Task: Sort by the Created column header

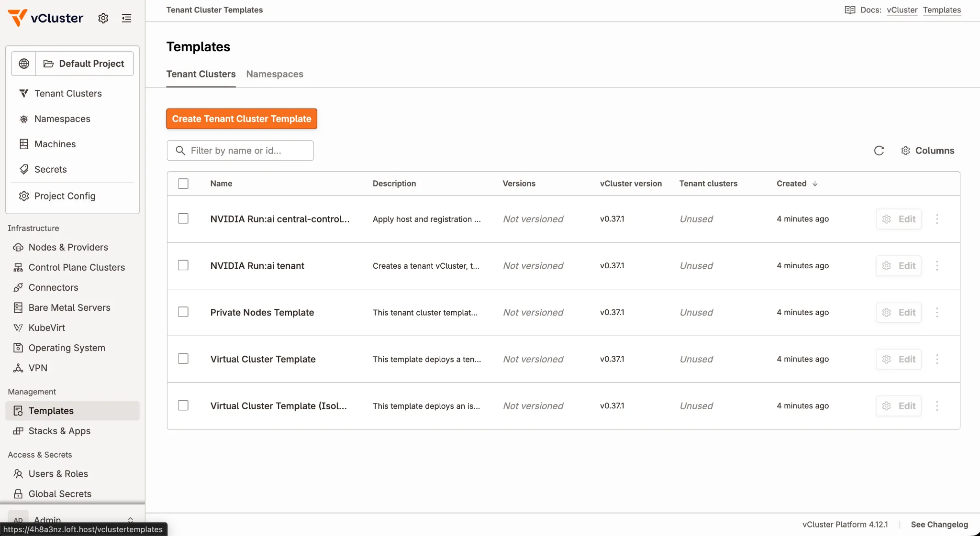Action: click(797, 184)
